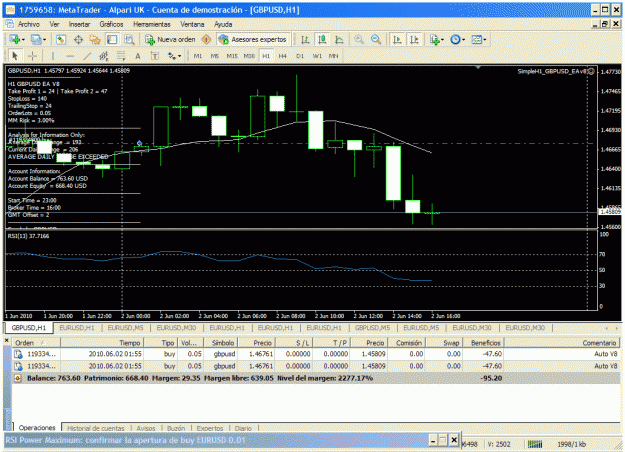The width and height of the screenshot is (625, 452).
Task: Open the Diario terminal tab
Action: coord(243,428)
